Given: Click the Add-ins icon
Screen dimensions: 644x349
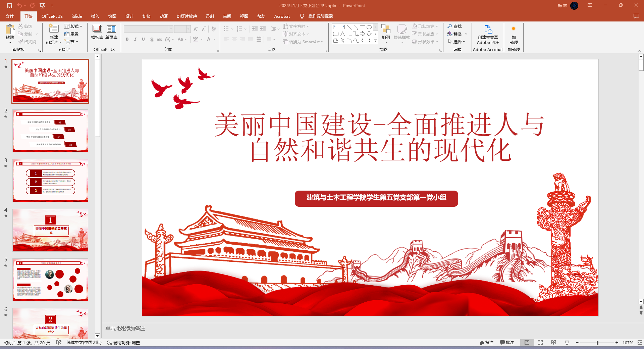Looking at the screenshot, I should click(514, 34).
